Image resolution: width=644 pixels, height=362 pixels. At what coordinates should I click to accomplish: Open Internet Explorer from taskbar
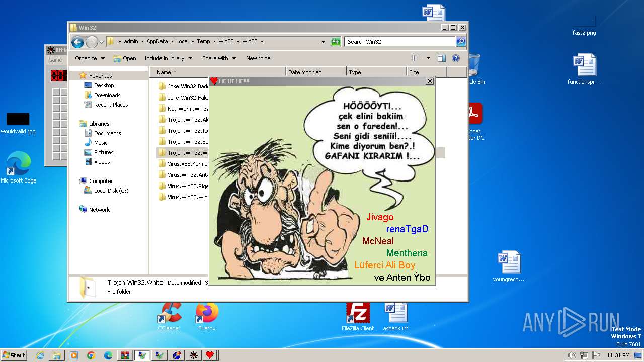click(x=40, y=355)
